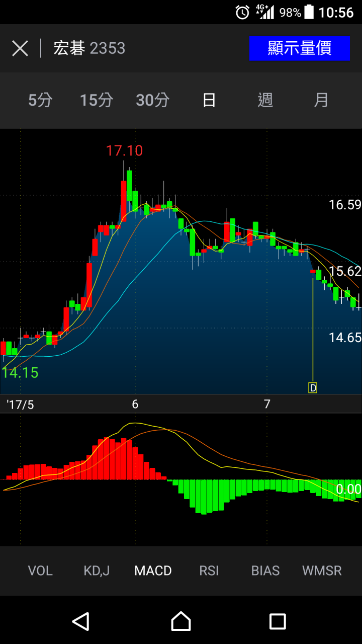This screenshot has height=644, width=362.
Task: Tap the 4G signal strength icon
Action: tap(265, 12)
